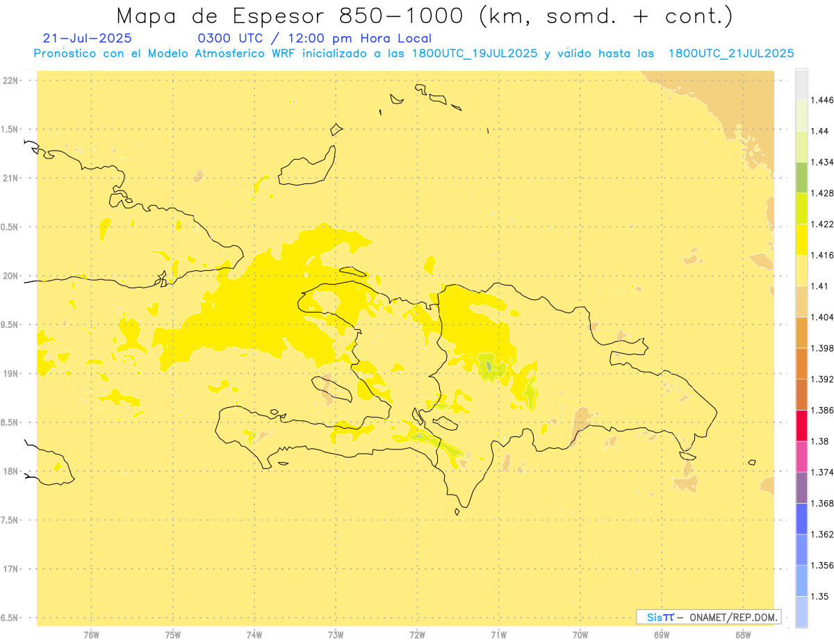Viewport: 834px width, 644px height.
Task: Select the date text '21-Jul-2025'
Action: [x=87, y=38]
